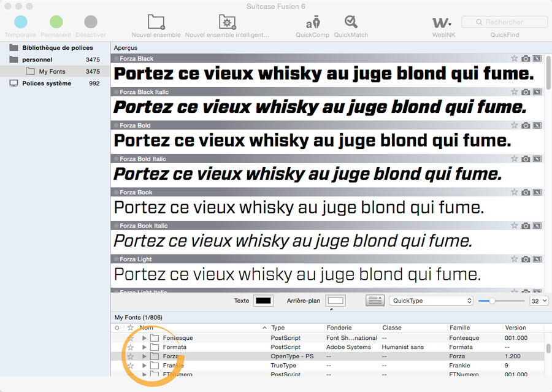Open the Arrière-plan color swatch
Image resolution: width=552 pixels, height=392 pixels.
[335, 301]
